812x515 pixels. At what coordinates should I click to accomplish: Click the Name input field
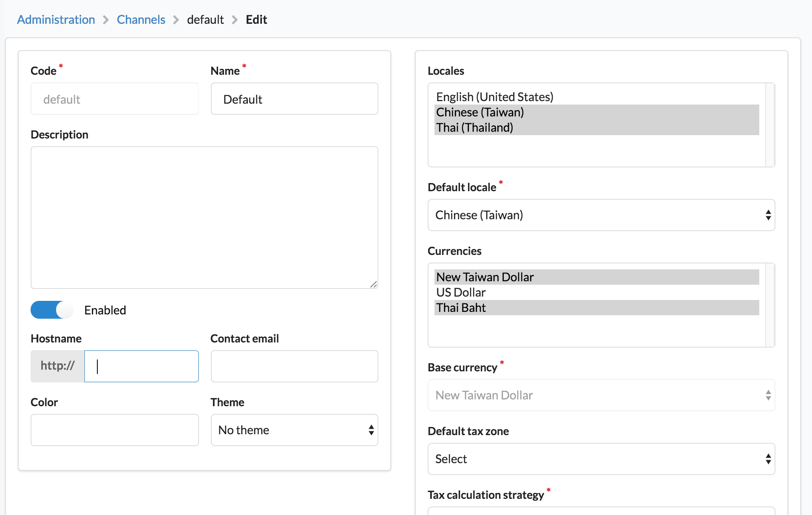pos(294,99)
